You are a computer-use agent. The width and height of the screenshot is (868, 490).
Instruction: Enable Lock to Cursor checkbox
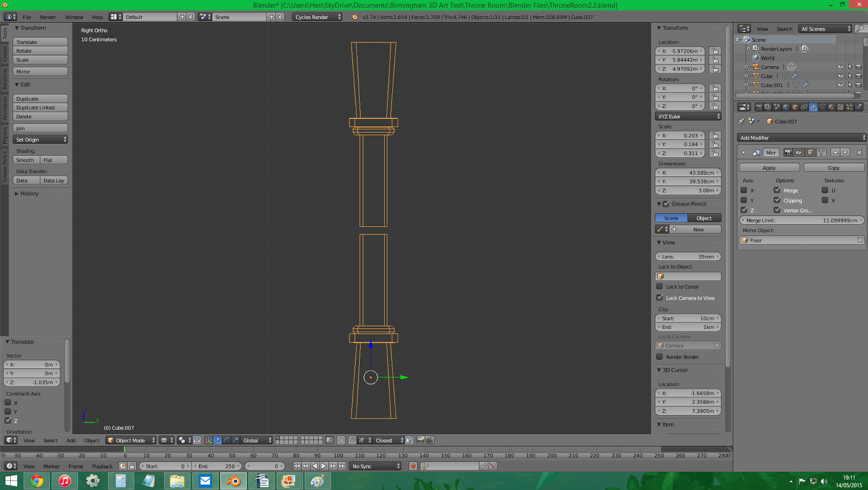tap(660, 287)
